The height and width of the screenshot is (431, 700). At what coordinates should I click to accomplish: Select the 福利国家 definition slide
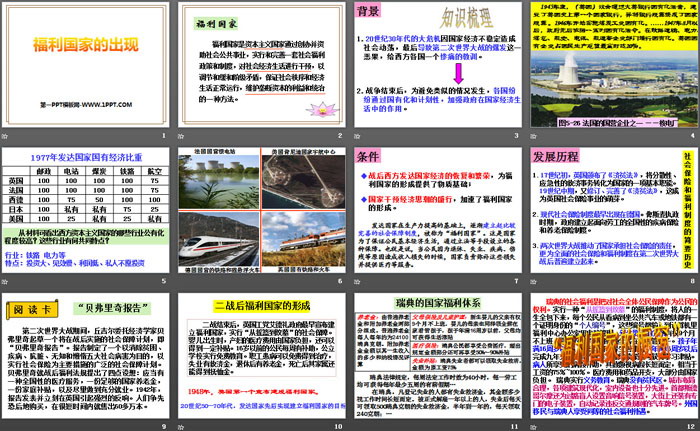[x=260, y=67]
